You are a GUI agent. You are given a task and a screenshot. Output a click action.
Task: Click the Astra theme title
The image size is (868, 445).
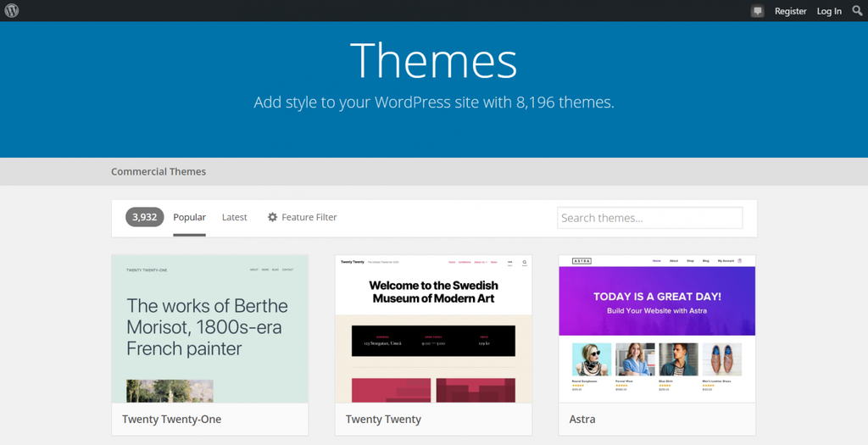point(582,420)
